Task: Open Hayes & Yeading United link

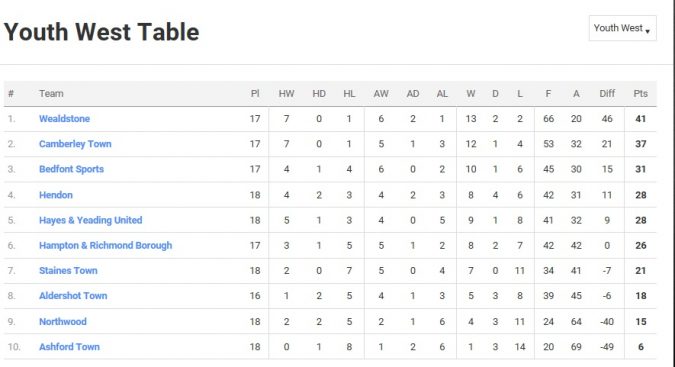Action: [x=90, y=220]
